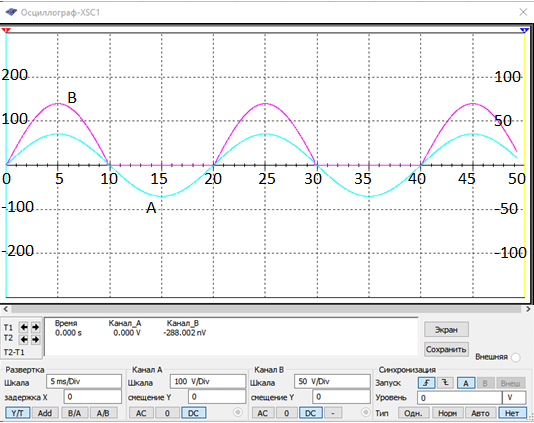Open Развертка scale 5 ms/Div field
Screen dimensions: 534x423
(84, 381)
